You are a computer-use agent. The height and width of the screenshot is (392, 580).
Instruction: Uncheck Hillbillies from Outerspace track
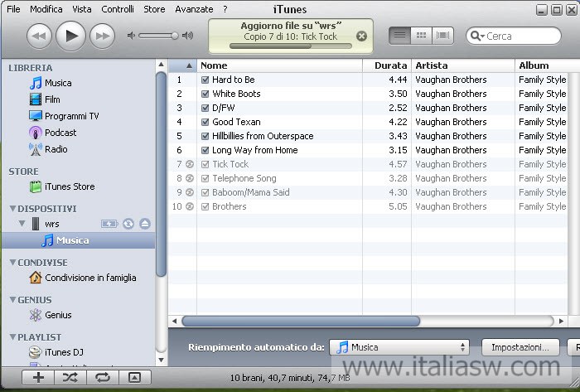click(x=205, y=136)
